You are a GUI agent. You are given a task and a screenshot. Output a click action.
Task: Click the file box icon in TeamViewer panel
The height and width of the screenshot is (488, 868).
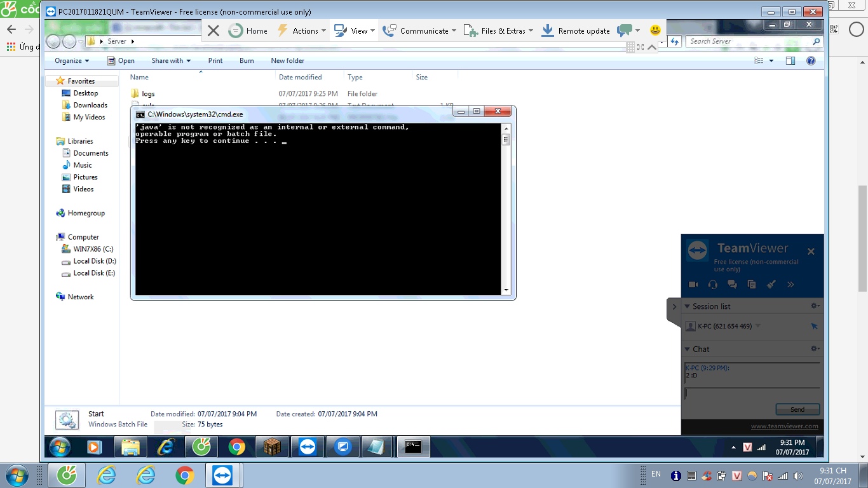coord(752,285)
